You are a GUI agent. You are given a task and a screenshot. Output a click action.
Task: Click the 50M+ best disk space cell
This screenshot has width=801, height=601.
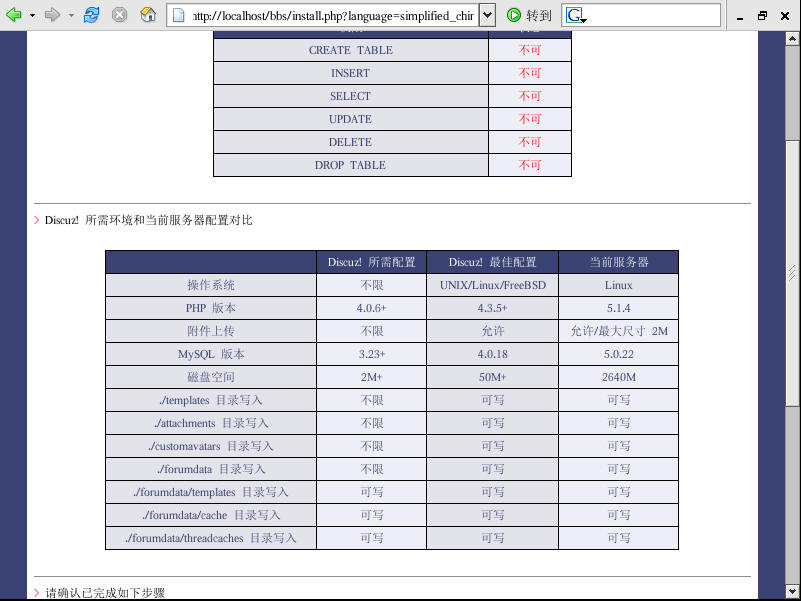[x=492, y=377]
